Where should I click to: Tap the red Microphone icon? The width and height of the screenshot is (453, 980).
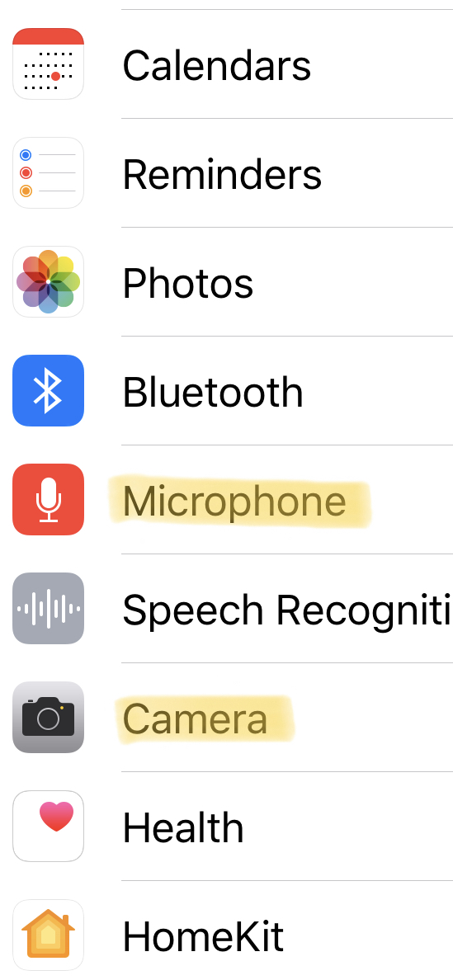click(x=48, y=499)
